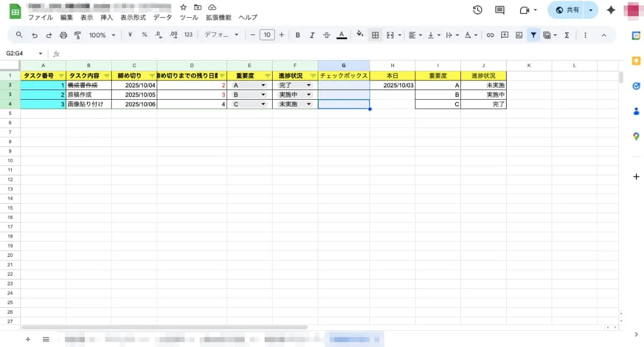Open dropdown in cell E2 showing A
Image resolution: width=644 pixels, height=347 pixels.
tap(263, 85)
